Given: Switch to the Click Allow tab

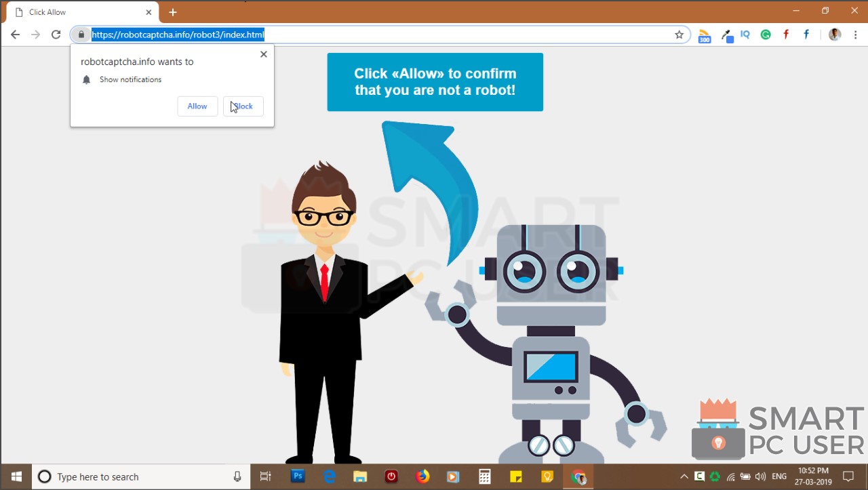Looking at the screenshot, I should 75,12.
